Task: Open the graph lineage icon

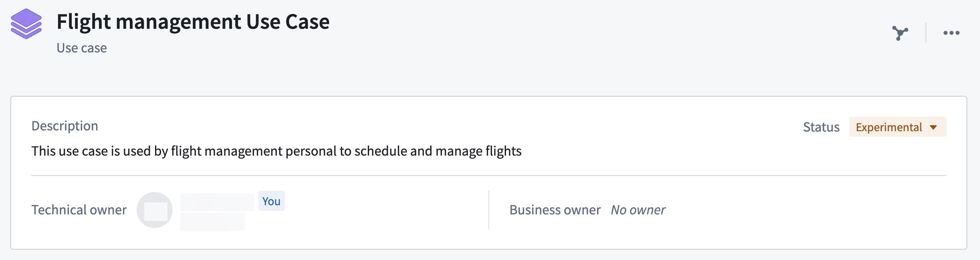Action: tap(900, 33)
